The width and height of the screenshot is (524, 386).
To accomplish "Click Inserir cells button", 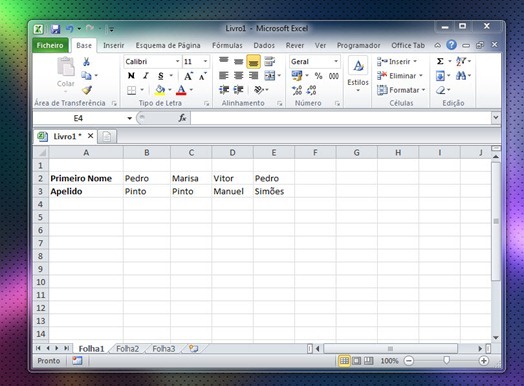I will (397, 61).
